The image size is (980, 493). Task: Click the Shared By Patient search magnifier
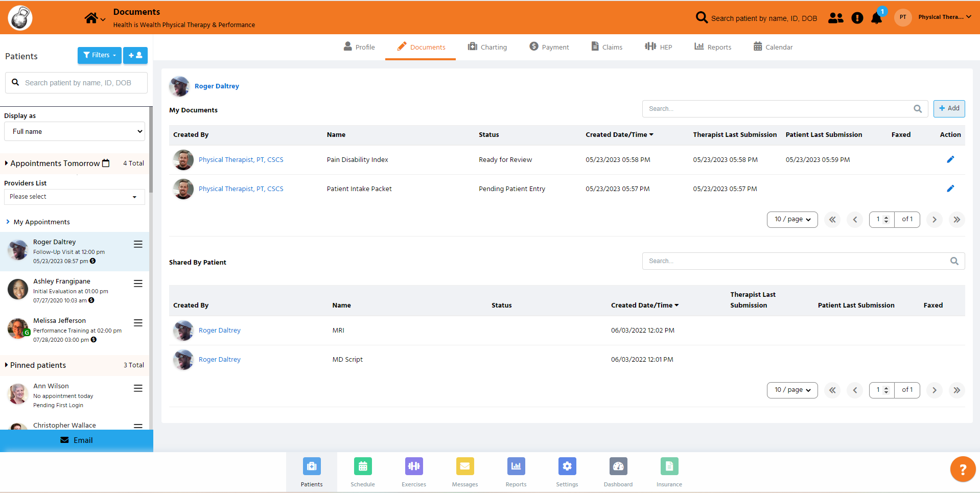point(954,261)
